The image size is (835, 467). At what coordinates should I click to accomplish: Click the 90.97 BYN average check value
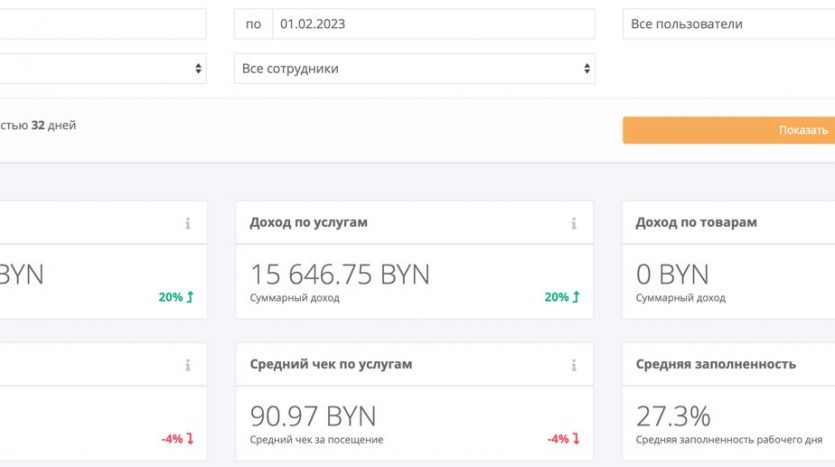click(x=311, y=416)
